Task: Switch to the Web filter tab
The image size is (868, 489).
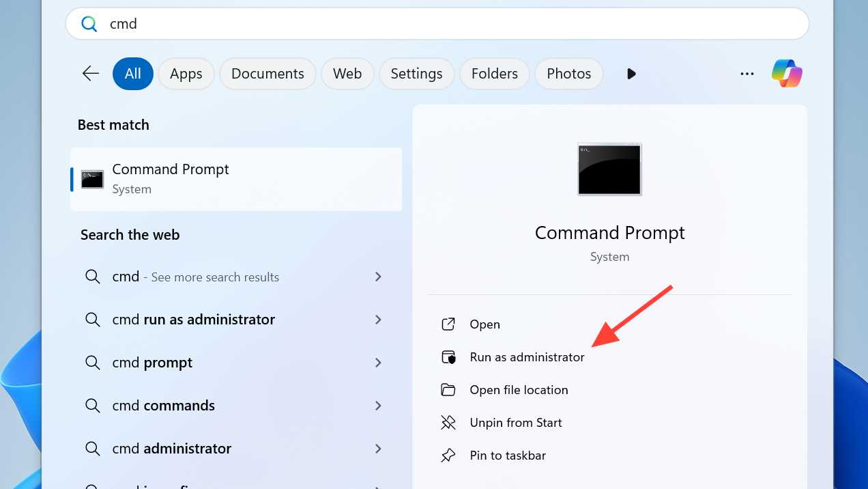Action: coord(347,74)
